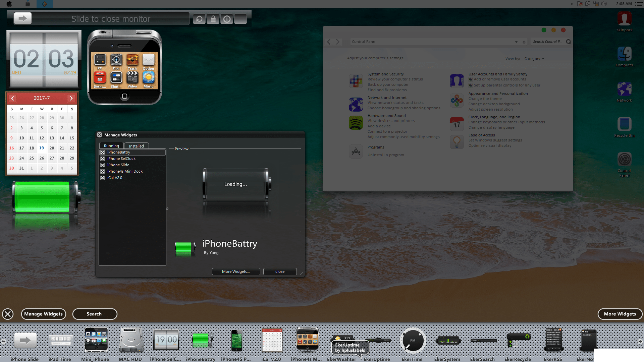Click the Apple logo in menu bar
The image size is (644, 362).
tap(9, 4)
